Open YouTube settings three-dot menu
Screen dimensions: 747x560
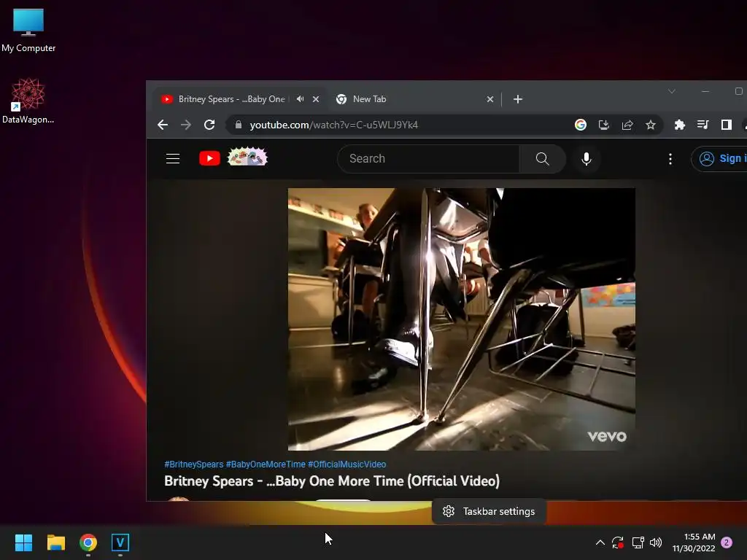[x=670, y=158]
